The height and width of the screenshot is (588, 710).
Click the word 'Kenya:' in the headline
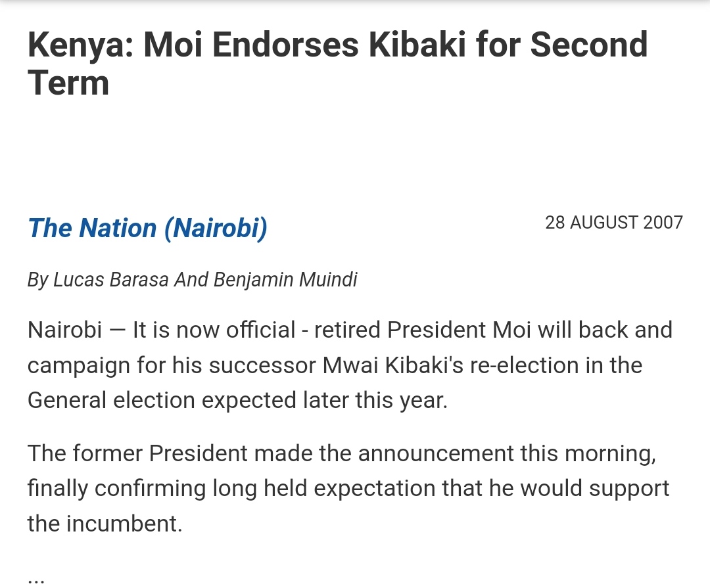[81, 45]
